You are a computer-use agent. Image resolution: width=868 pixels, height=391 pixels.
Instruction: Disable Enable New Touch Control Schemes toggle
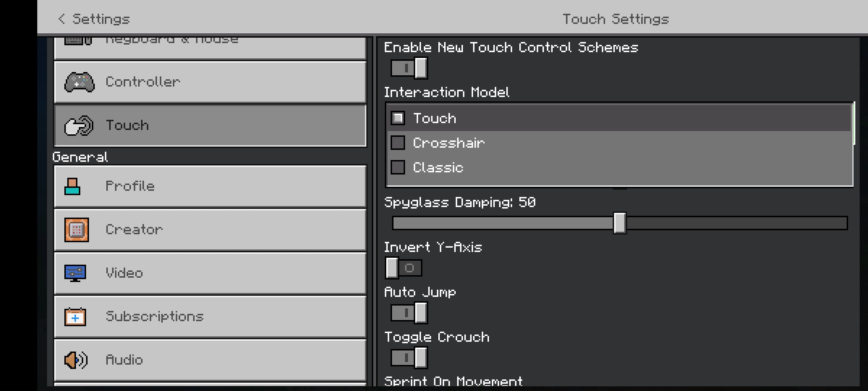pyautogui.click(x=409, y=68)
